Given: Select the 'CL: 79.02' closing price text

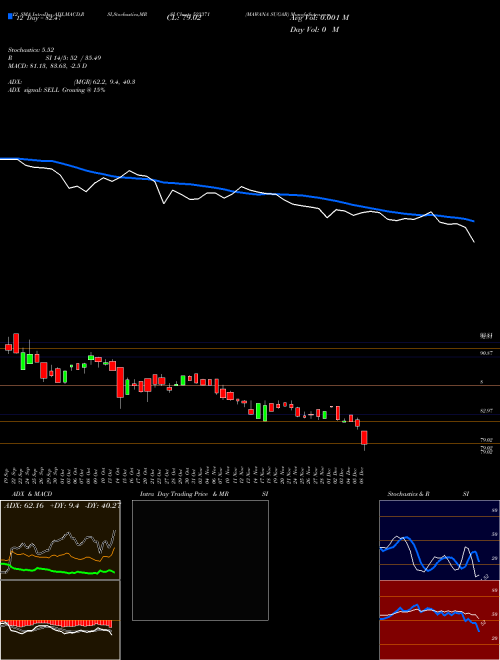Looking at the screenshot, I should coord(184,18).
